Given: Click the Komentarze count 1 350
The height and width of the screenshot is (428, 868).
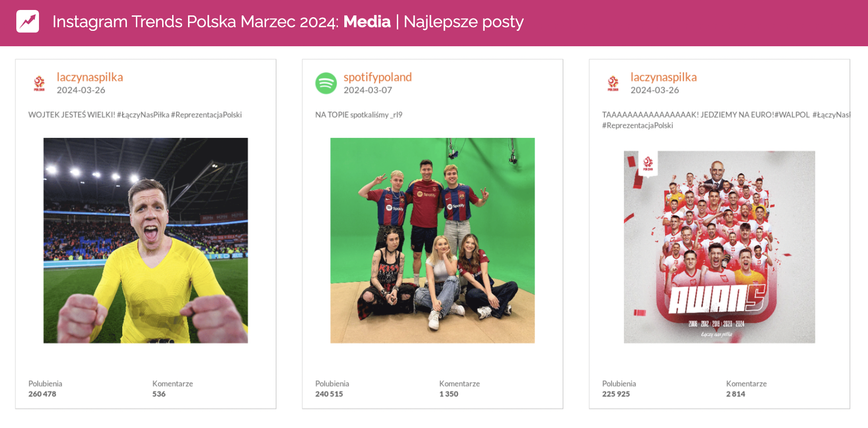Looking at the screenshot, I should [x=449, y=394].
